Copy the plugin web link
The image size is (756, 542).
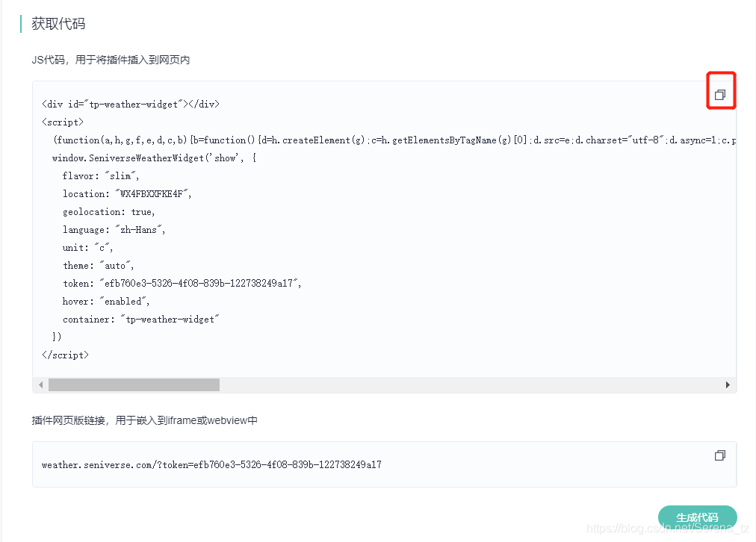[x=720, y=455]
